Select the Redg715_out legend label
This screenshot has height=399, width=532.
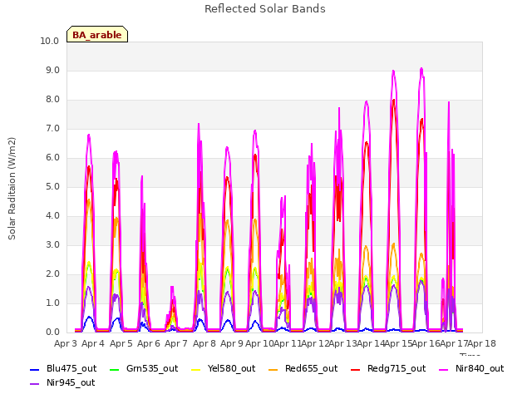(x=397, y=369)
